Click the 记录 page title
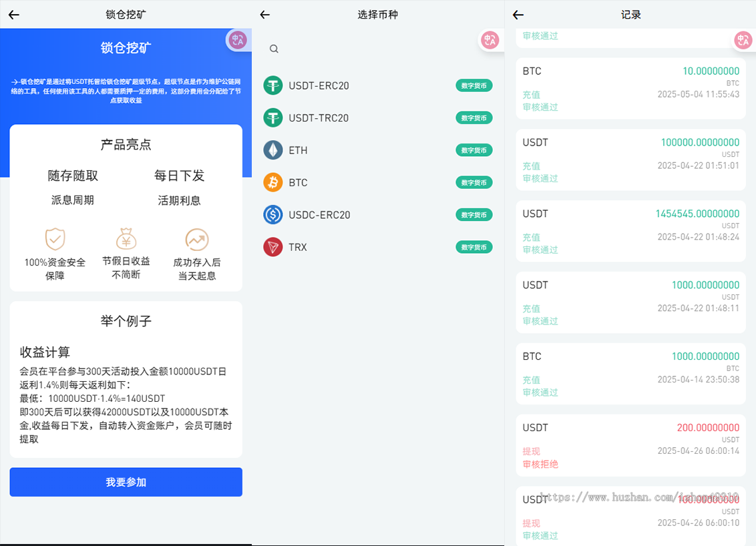Screen dimensions: 756x546 630,15
